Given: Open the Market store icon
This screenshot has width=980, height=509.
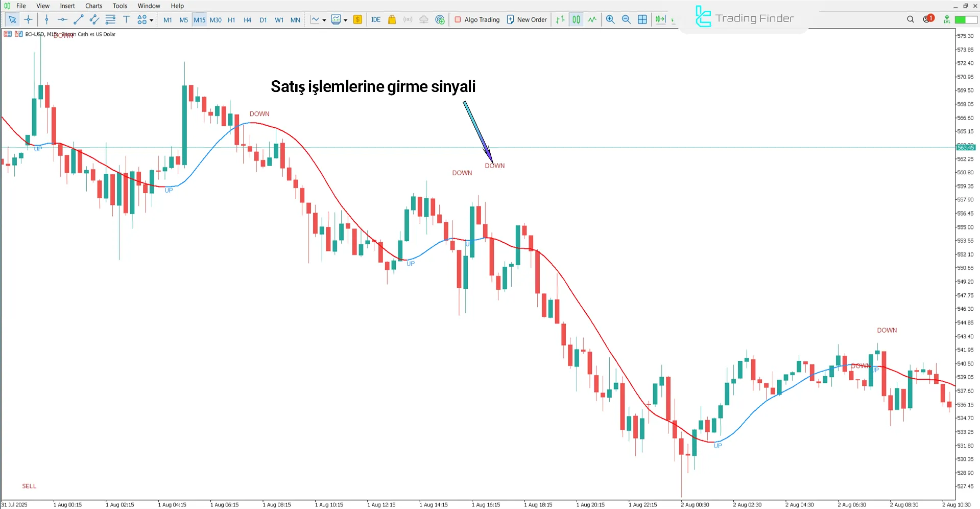Looking at the screenshot, I should coord(392,19).
